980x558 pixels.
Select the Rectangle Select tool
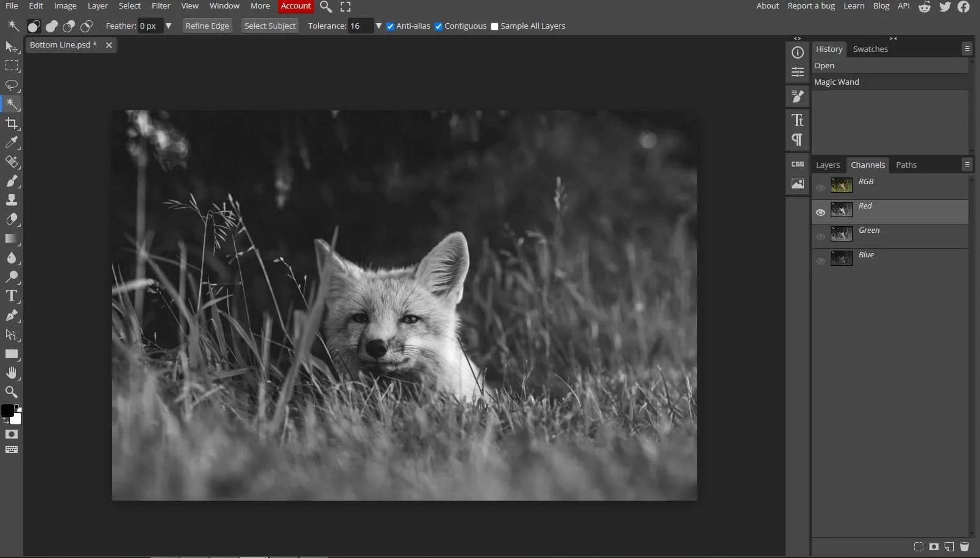12,66
